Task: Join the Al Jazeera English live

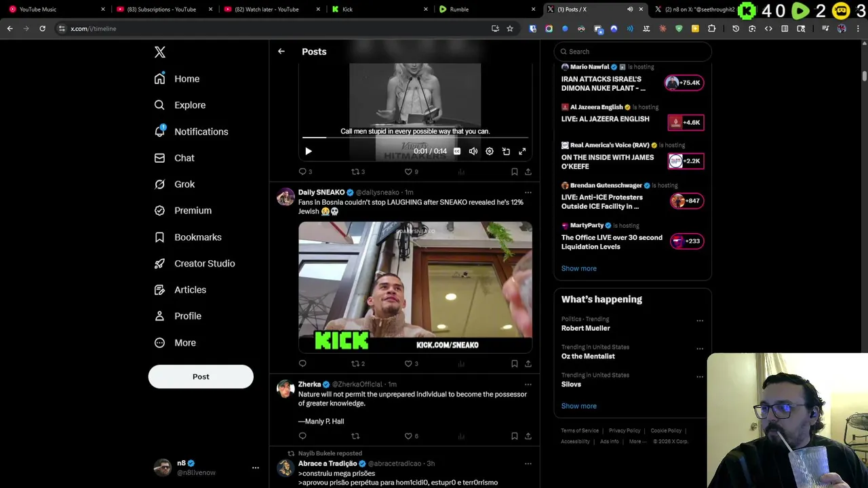Action: point(684,122)
